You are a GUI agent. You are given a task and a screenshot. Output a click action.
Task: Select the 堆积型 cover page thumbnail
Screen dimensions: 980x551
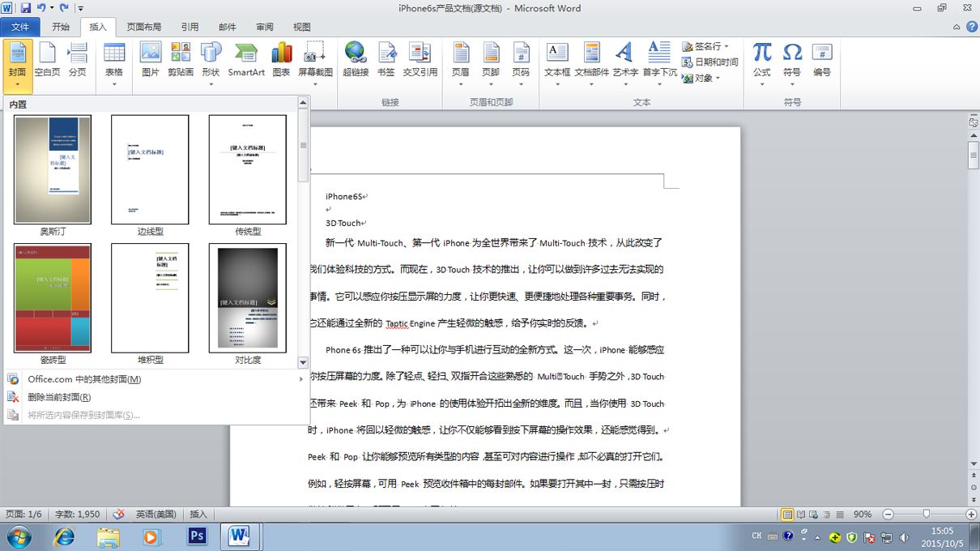point(150,298)
